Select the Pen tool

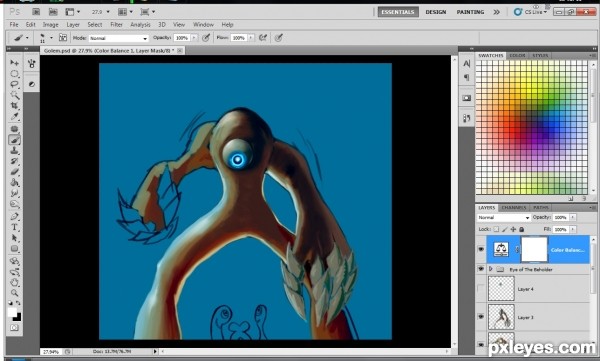tap(15, 217)
